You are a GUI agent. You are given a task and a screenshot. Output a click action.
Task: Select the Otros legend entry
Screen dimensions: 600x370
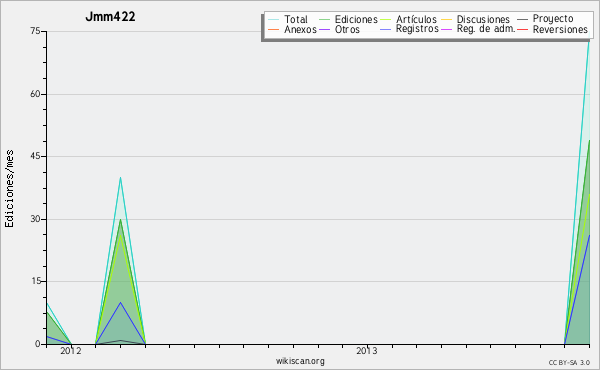click(x=339, y=29)
